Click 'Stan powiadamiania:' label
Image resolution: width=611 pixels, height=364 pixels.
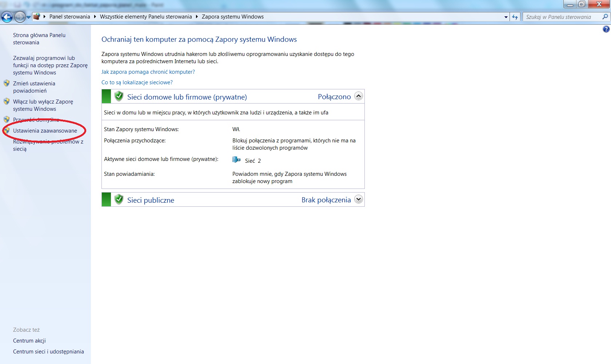click(x=129, y=174)
